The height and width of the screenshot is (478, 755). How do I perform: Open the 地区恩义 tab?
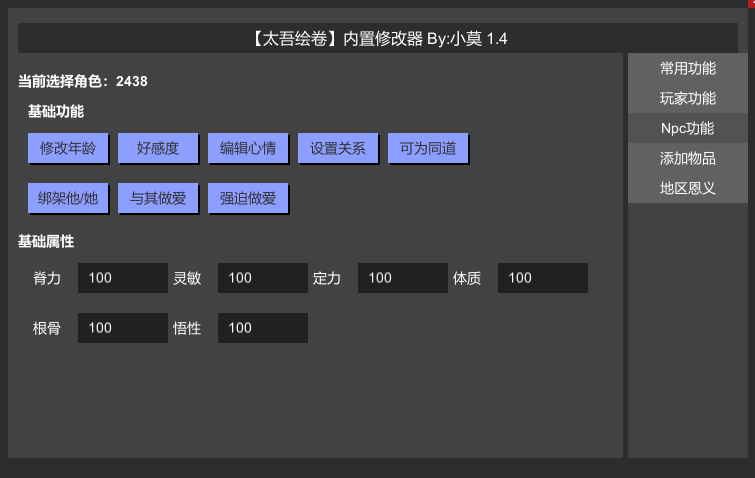pos(688,188)
